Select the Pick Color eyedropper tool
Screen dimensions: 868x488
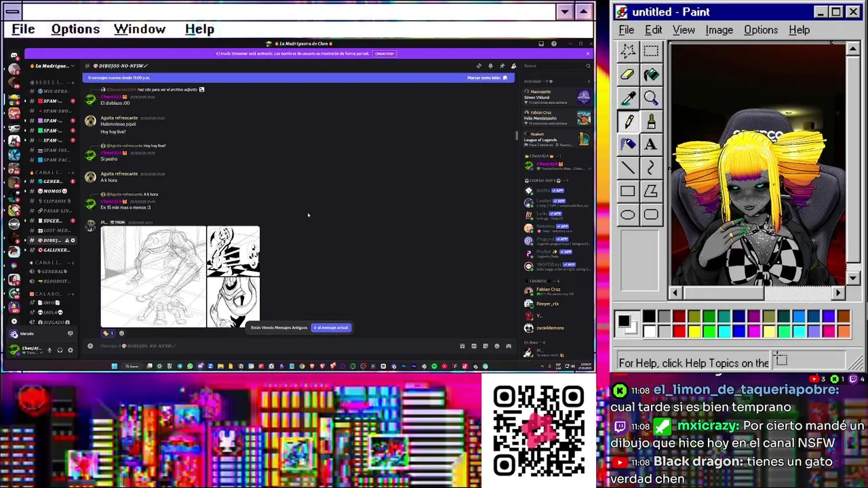(628, 98)
